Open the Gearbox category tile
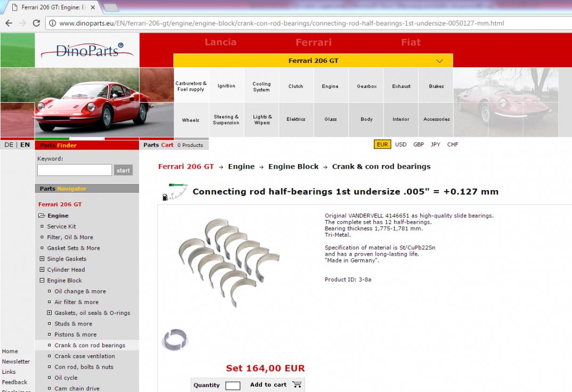Screen dimensions: 572x392 (x=366, y=86)
